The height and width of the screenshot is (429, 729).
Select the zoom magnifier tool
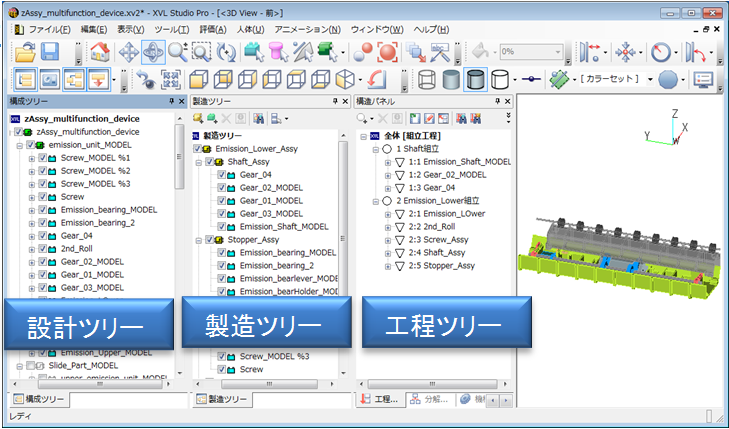coord(178,51)
